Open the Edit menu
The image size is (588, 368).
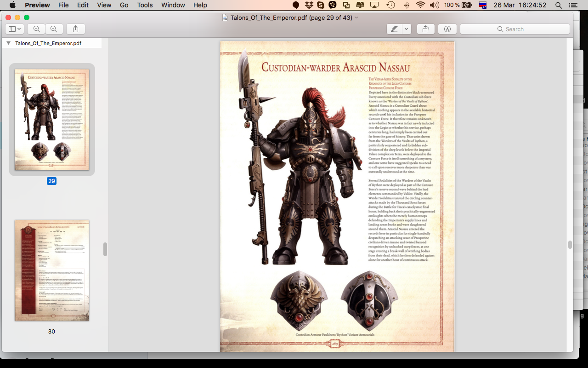click(83, 5)
